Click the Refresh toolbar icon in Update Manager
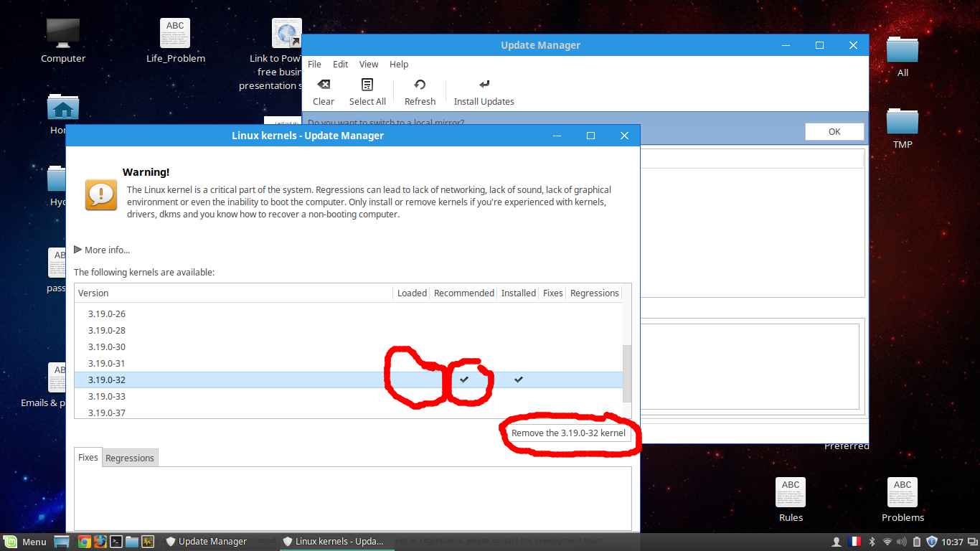980x551 pixels. coord(420,85)
